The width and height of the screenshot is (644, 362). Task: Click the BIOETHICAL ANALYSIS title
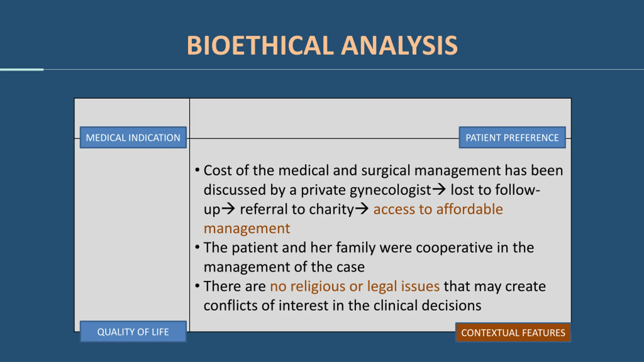[322, 46]
